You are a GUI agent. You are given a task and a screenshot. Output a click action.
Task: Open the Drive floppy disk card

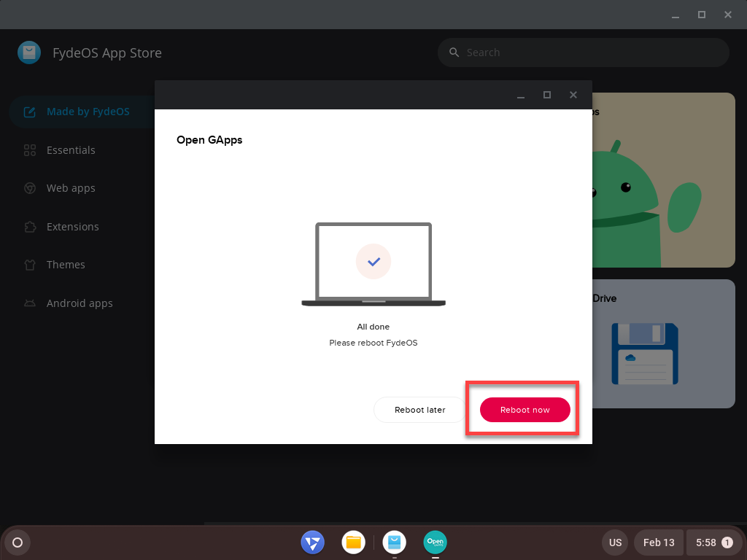(664, 344)
